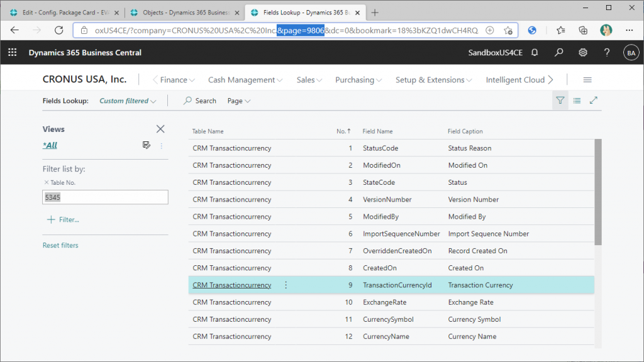Open browser collections icon
The width and height of the screenshot is (644, 362).
583,30
